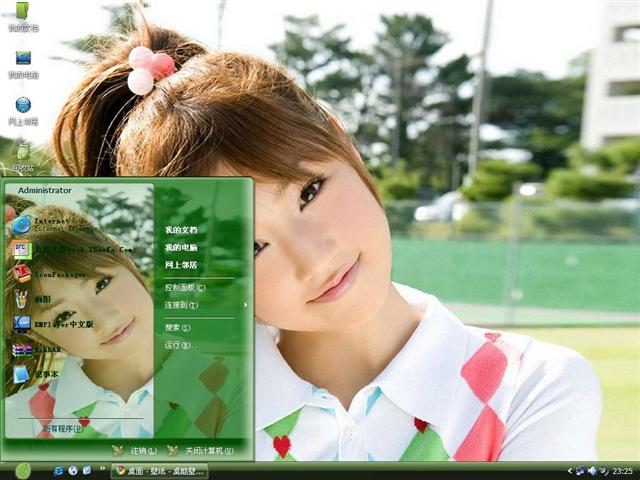Start KMPlayer中文版 from the start menu
Screen dimensions: 640x480
coord(54,324)
